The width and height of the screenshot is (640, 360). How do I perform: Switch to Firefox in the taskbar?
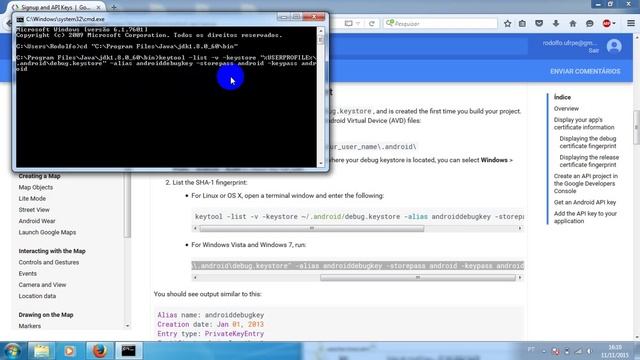tap(100, 351)
